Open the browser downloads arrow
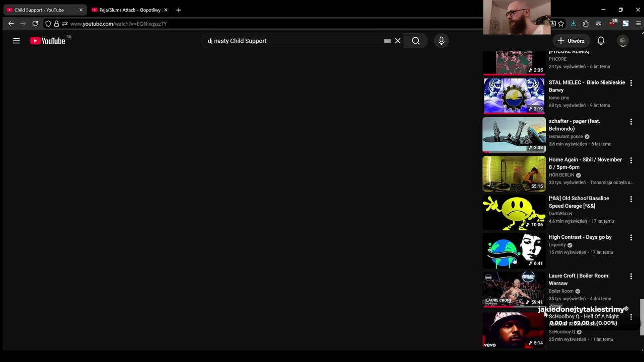The height and width of the screenshot is (362, 644). pos(573,24)
